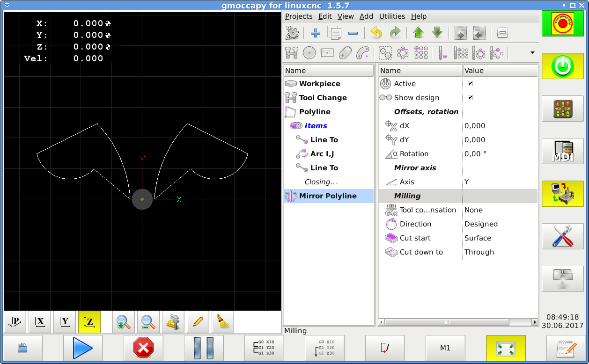Click the disabled user tab button
This screenshot has height=364, width=589.
[x=563, y=279]
